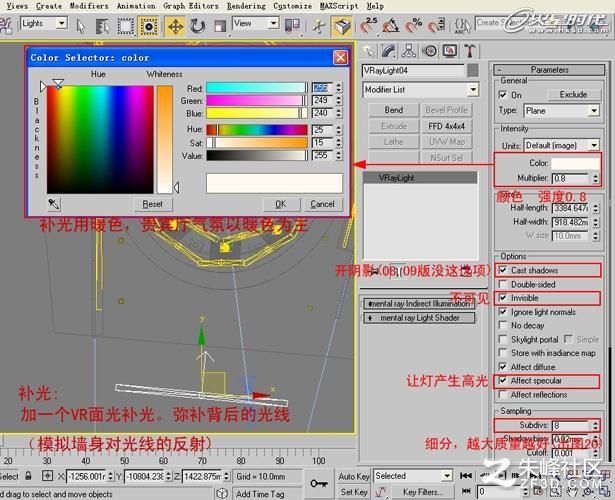Enable Skylight portal checkbox
Image resolution: width=615 pixels, height=500 pixels.
point(502,339)
